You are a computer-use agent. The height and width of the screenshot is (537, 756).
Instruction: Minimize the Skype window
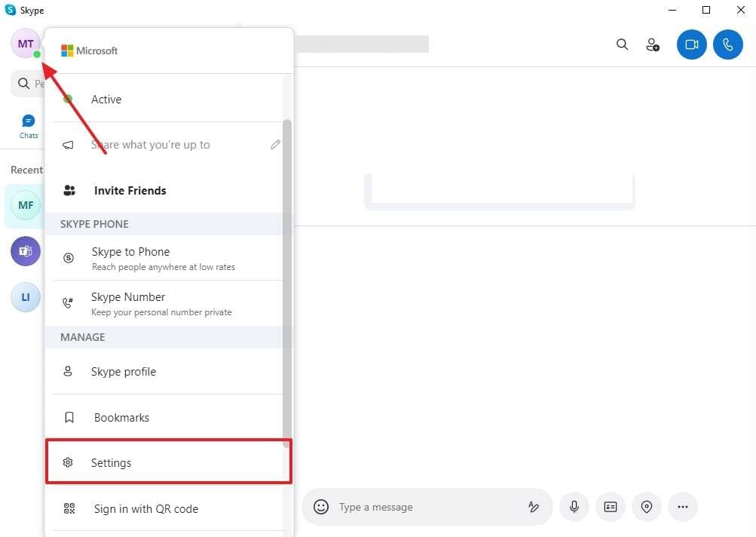point(672,10)
